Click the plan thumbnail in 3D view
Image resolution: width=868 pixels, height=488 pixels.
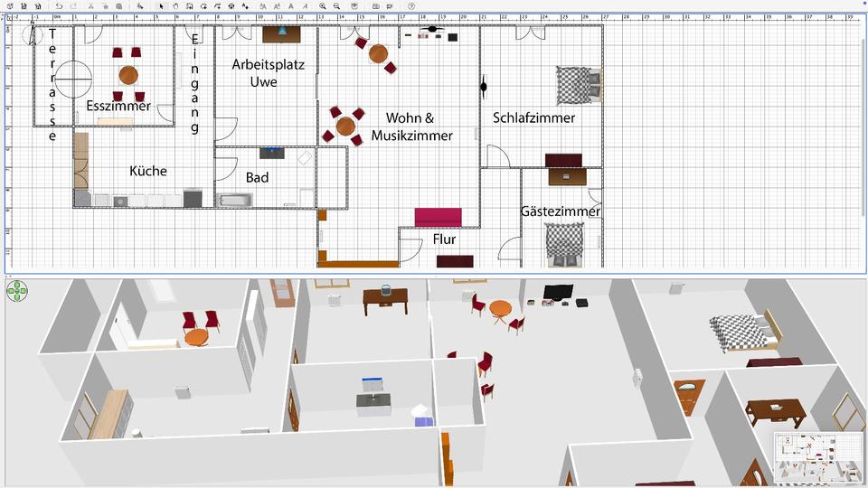click(x=817, y=456)
